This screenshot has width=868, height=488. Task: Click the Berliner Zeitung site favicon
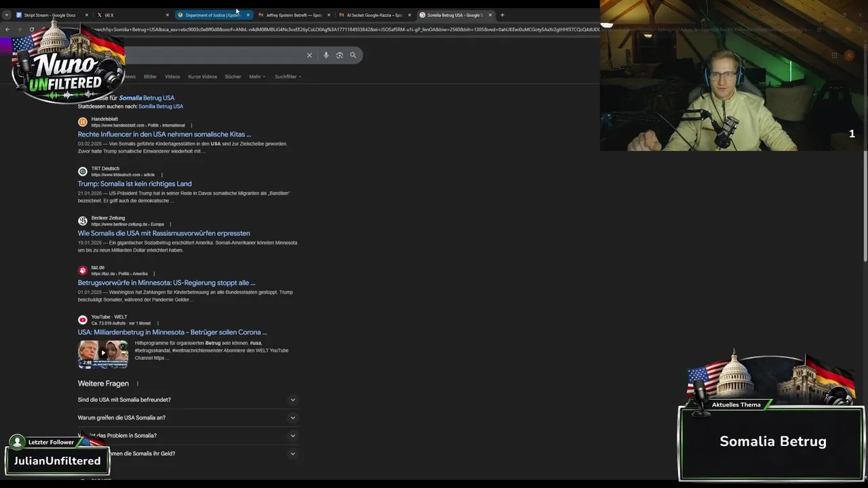(83, 221)
